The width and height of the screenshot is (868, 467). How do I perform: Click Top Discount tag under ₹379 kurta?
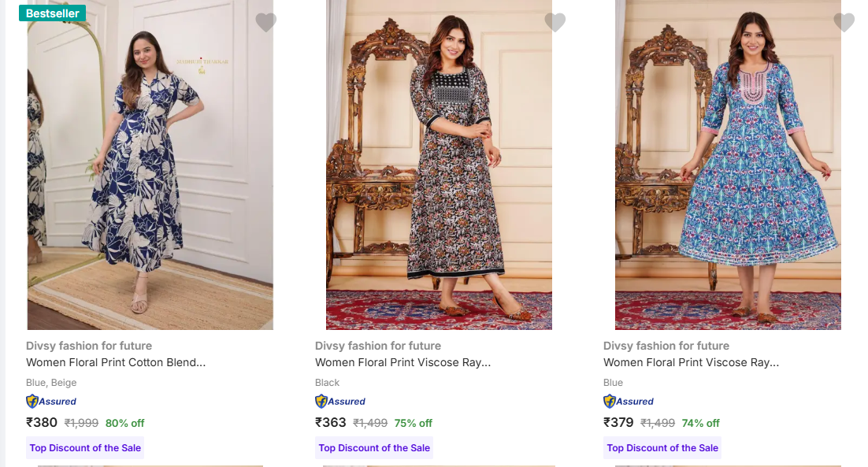click(x=662, y=448)
